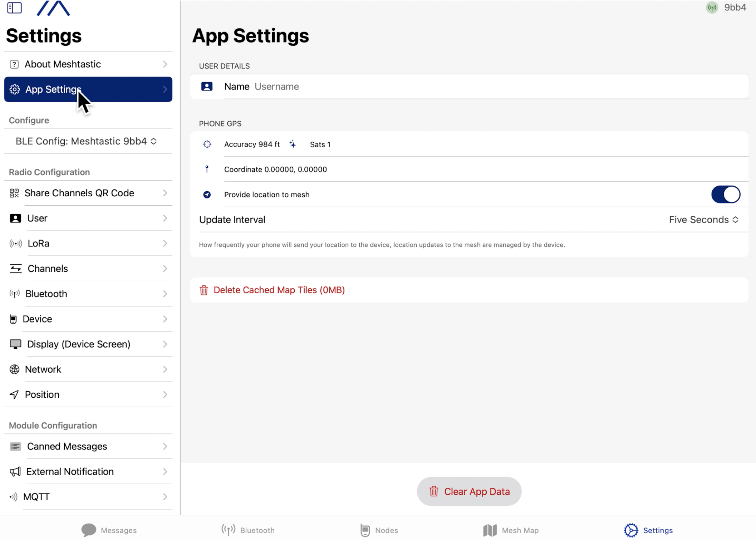Click the Radio Configuration section header
This screenshot has width=756, height=540.
coord(49,172)
